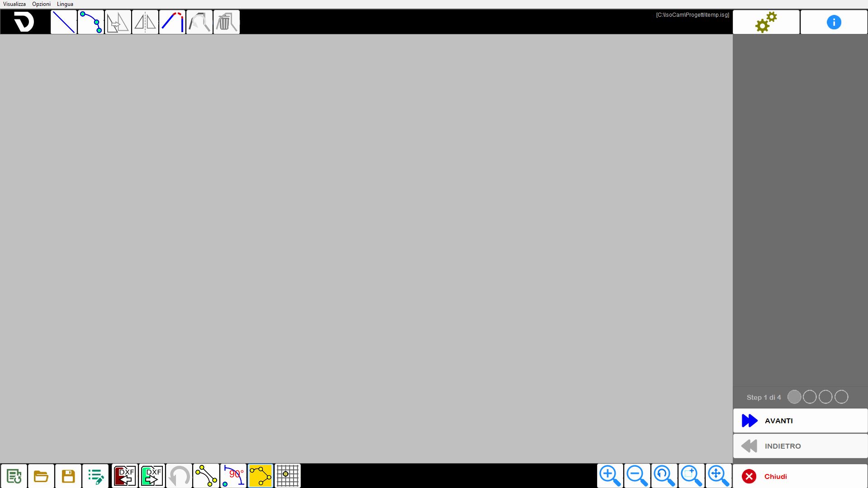Viewport: 868px width, 488px height.
Task: Select the straight line drawing tool
Action: 64,22
